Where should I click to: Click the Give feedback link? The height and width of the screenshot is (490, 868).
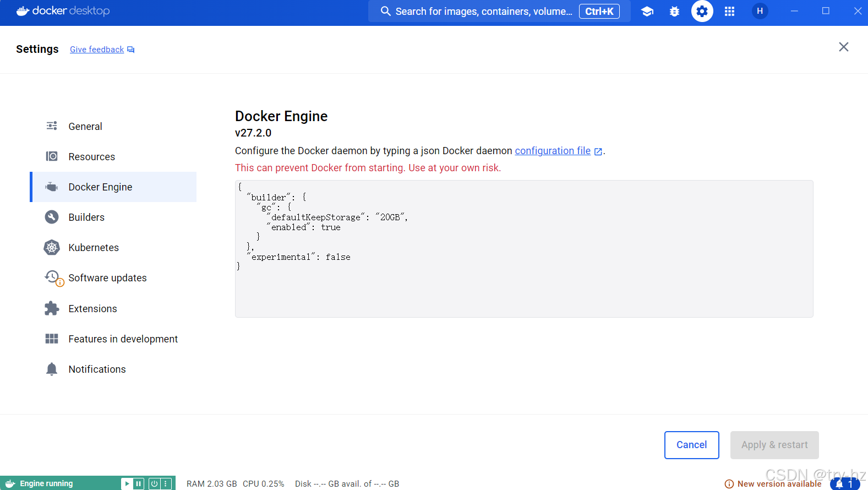(97, 50)
